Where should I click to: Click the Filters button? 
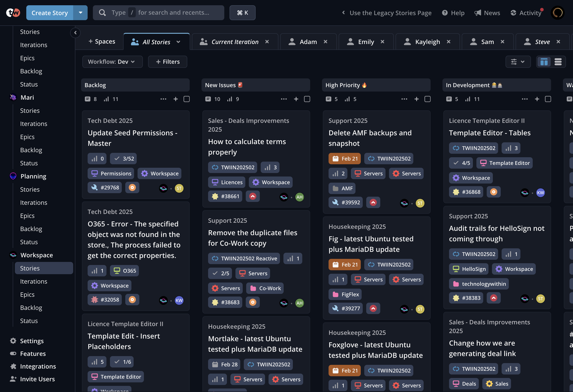[167, 62]
